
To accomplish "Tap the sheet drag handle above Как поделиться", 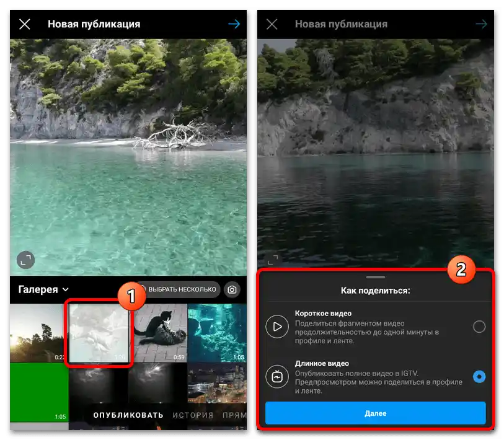I will click(x=376, y=277).
